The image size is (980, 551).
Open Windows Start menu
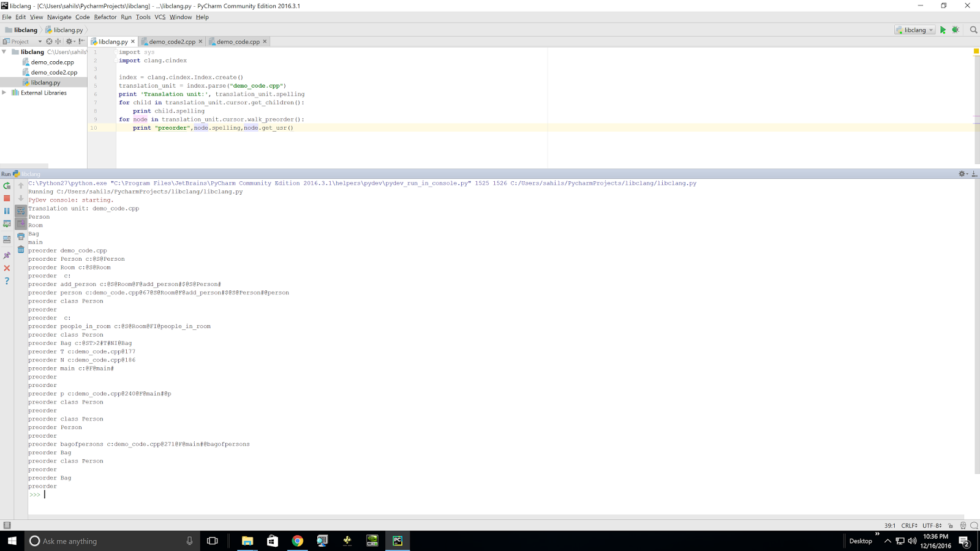click(12, 541)
